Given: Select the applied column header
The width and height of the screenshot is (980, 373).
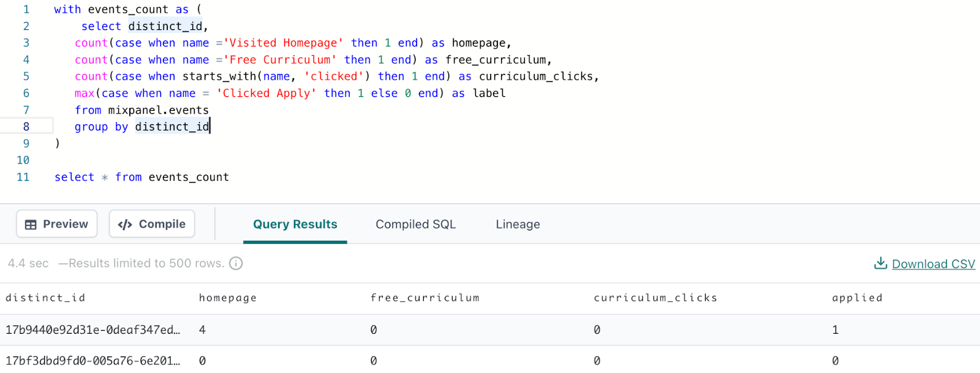Looking at the screenshot, I should [x=858, y=298].
